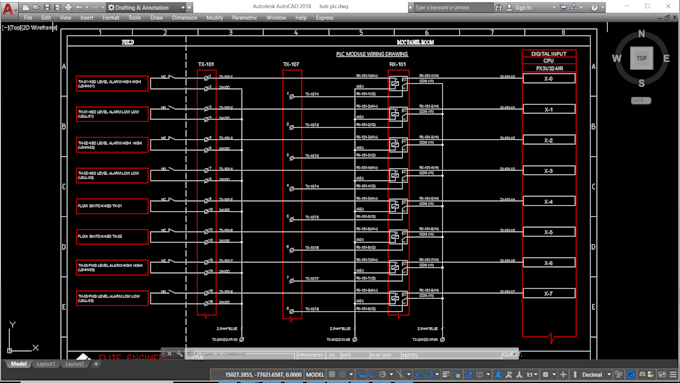Viewport: 680px width, 383px height.
Task: Click the Undo arrow icon
Action: 79,7
